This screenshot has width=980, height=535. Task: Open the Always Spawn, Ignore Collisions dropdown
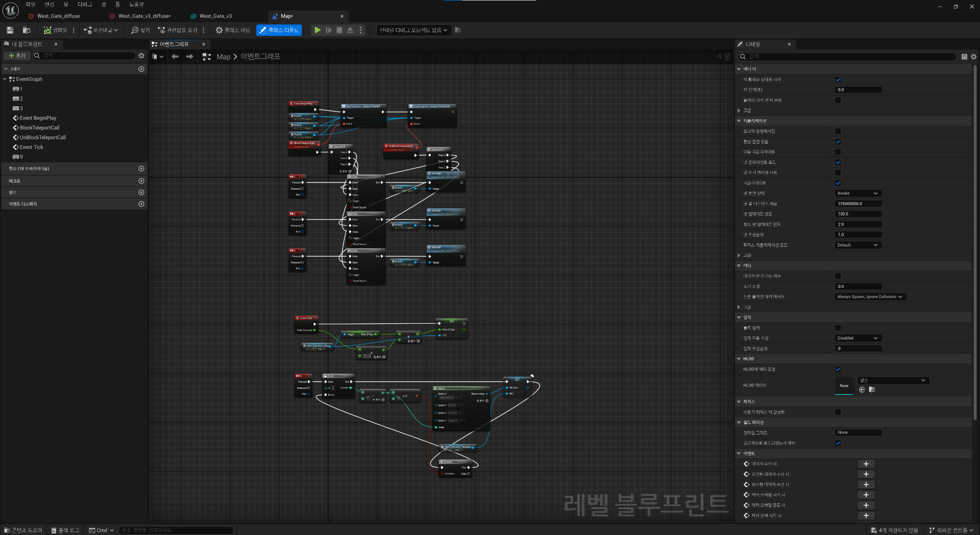[870, 297]
